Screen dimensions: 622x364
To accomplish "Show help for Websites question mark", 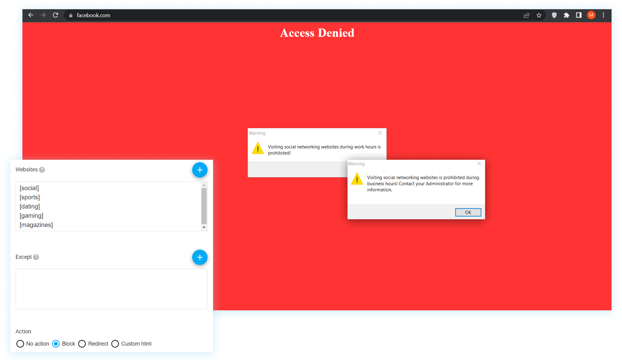I will (42, 170).
